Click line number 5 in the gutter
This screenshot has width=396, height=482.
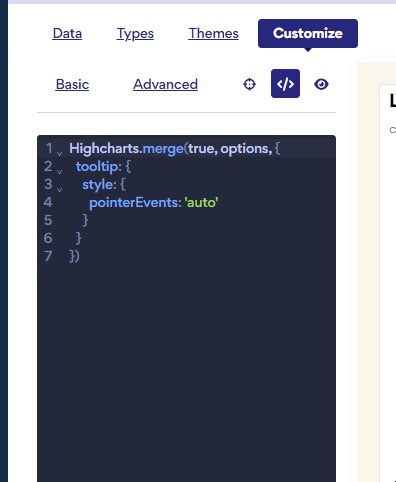[x=48, y=220]
